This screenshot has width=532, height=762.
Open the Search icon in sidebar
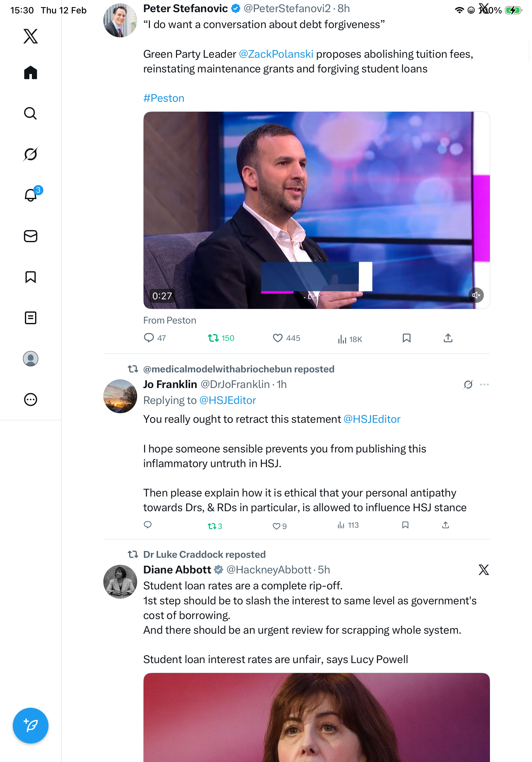click(x=31, y=113)
